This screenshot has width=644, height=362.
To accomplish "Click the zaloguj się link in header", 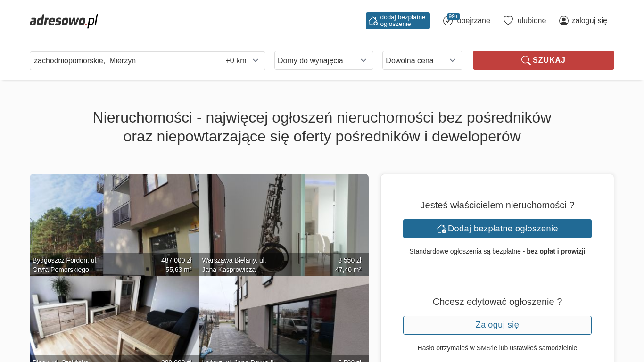I will coord(589,20).
